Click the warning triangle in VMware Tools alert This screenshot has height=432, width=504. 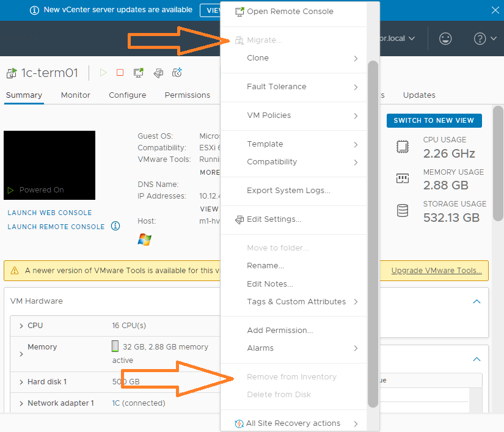[15, 271]
